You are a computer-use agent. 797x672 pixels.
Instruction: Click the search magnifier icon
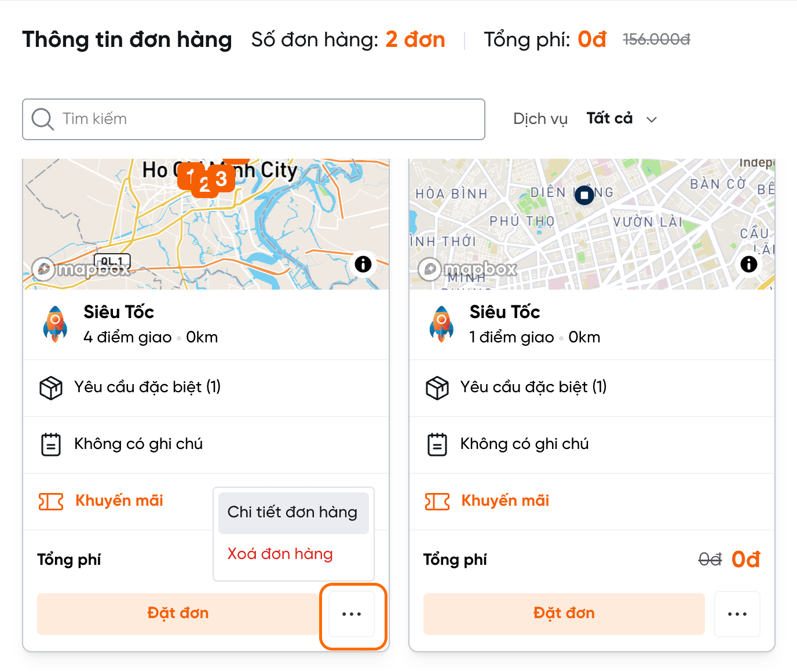pyautogui.click(x=42, y=119)
